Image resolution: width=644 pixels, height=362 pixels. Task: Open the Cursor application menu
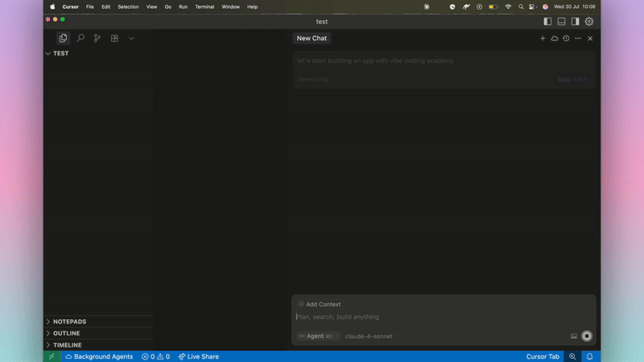tap(70, 6)
